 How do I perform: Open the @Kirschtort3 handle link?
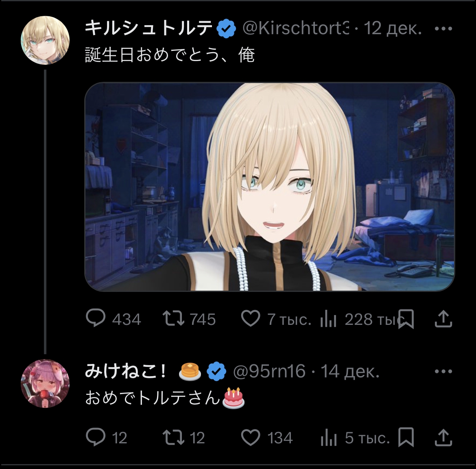click(x=296, y=28)
